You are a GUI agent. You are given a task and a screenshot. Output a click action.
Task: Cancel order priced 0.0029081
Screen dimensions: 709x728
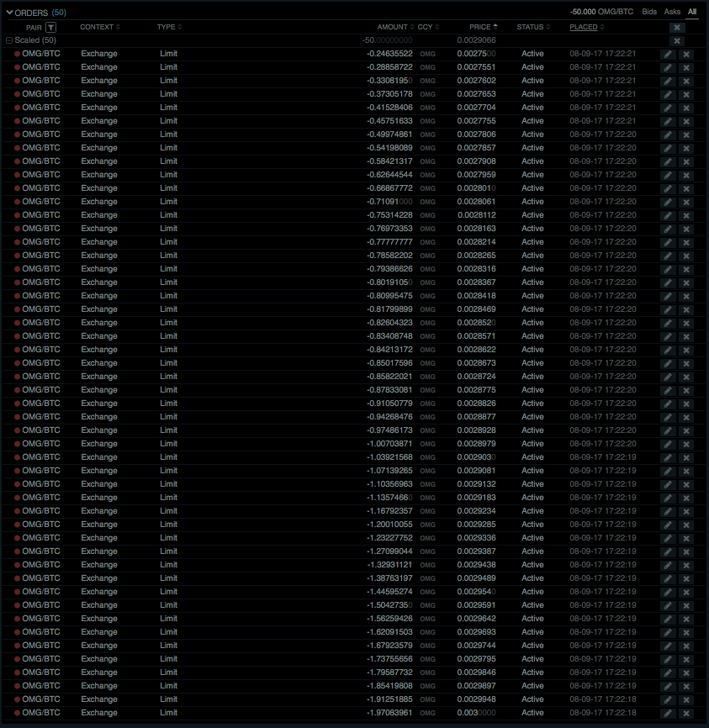685,472
